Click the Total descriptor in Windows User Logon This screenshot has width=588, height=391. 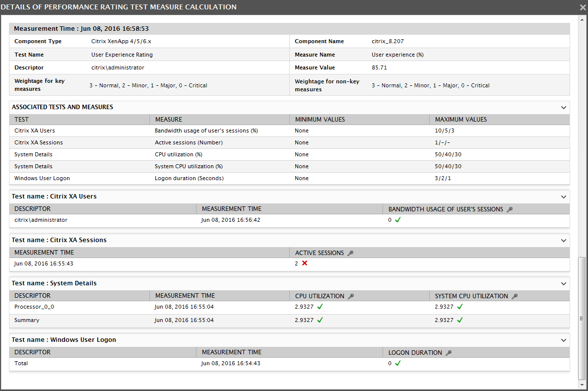tap(21, 364)
